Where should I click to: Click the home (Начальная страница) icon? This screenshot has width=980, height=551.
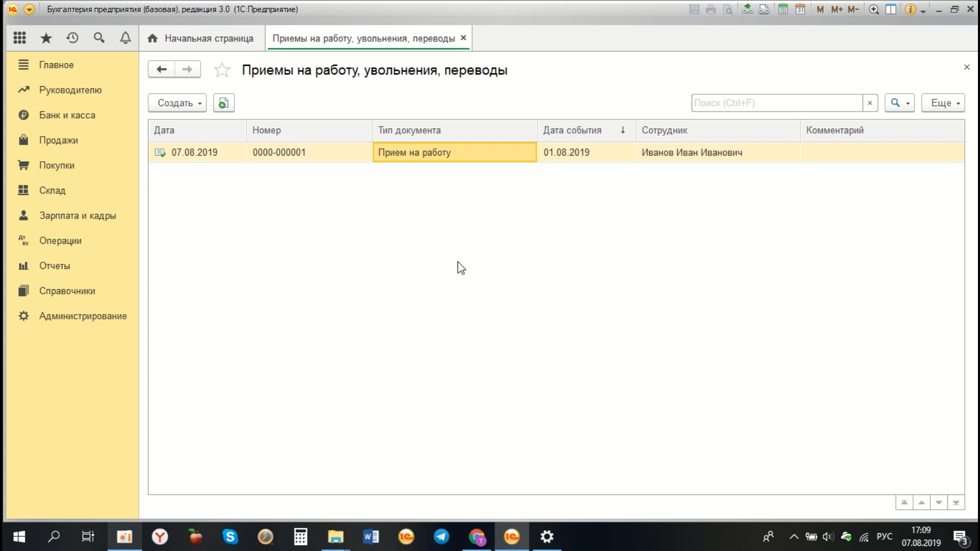point(153,38)
